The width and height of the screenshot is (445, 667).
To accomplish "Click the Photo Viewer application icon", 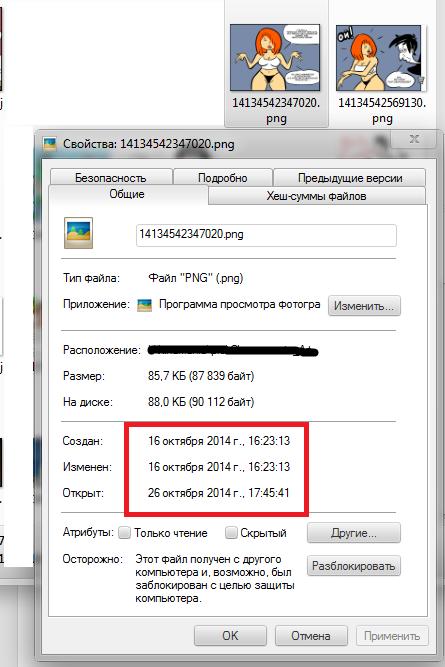I will [x=144, y=305].
